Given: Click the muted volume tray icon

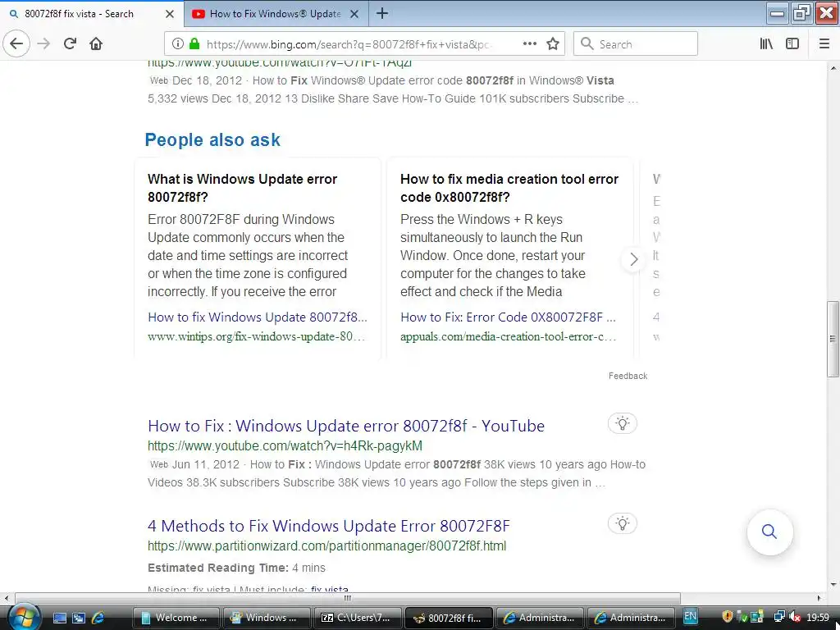Looking at the screenshot, I should tap(795, 617).
